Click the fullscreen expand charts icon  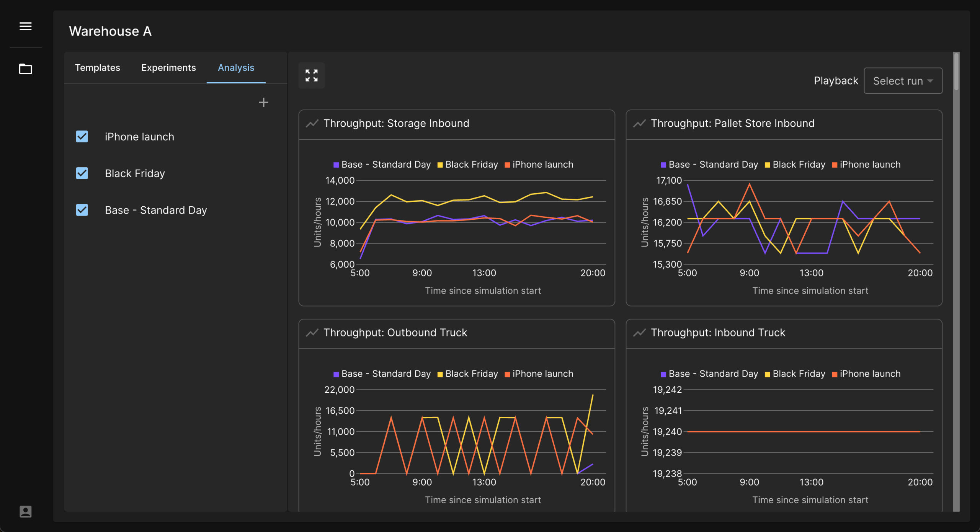point(311,75)
